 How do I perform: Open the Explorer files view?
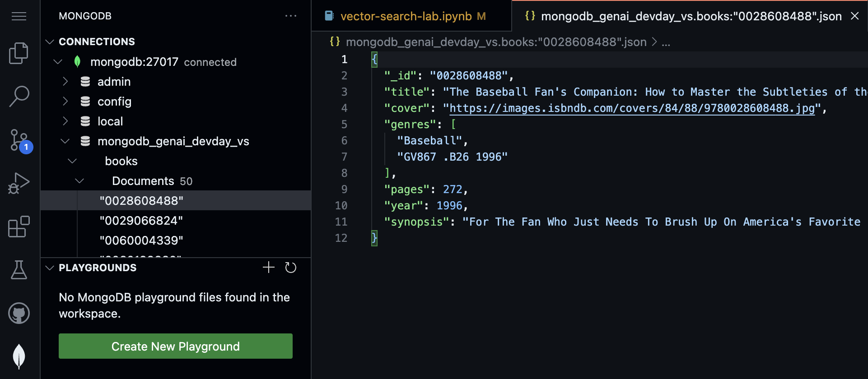(19, 53)
